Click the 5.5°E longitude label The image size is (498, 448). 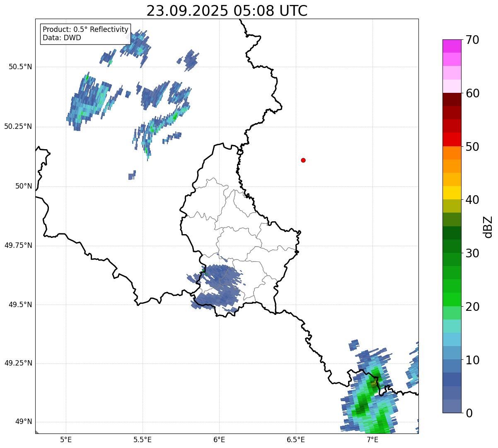tap(143, 439)
